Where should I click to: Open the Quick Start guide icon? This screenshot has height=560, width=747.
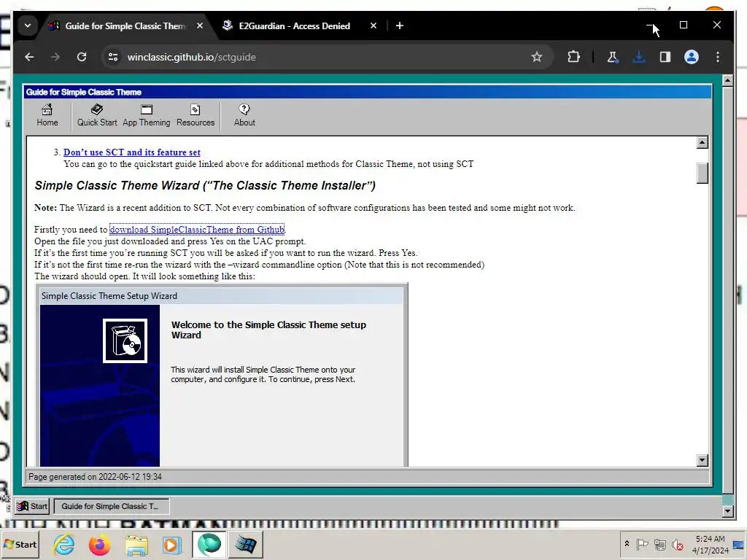coord(97,115)
